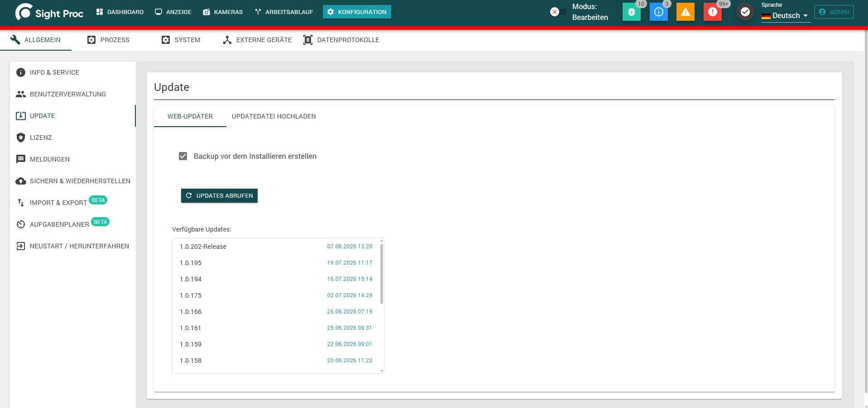This screenshot has height=408, width=868.
Task: Open Arbeitsablauf in top navigation
Action: coord(284,12)
